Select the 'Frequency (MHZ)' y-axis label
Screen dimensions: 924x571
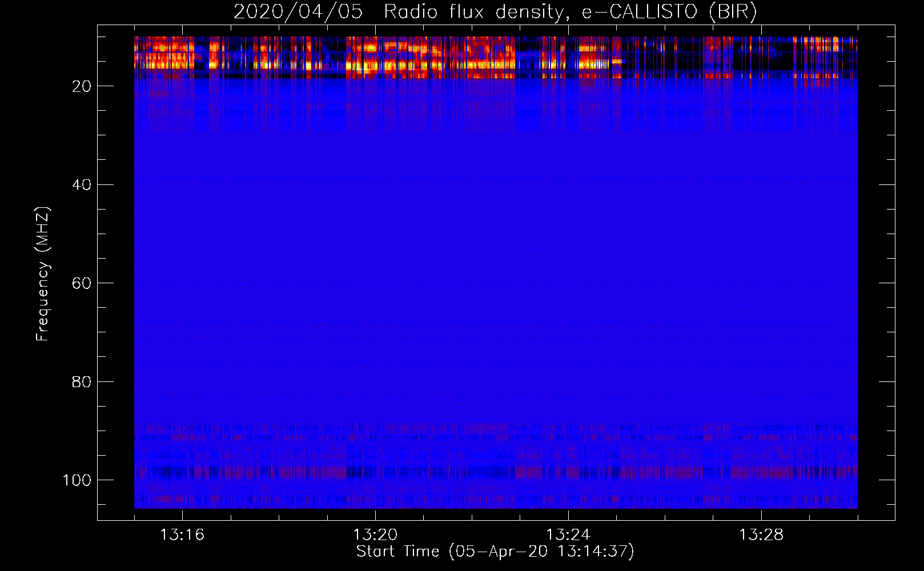[43, 274]
